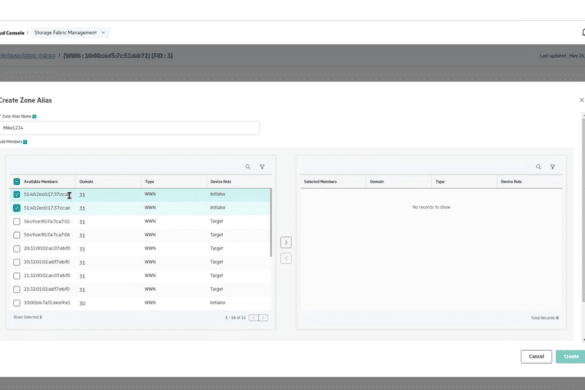Image resolution: width=585 pixels, height=390 pixels.
Task: Sort selected list by Type column
Action: [x=440, y=182]
